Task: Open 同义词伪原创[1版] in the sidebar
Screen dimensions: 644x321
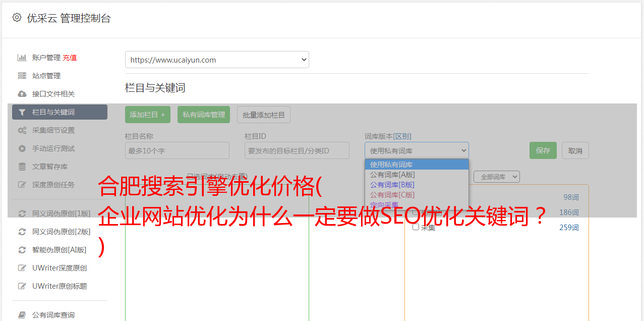Action: coord(62,213)
